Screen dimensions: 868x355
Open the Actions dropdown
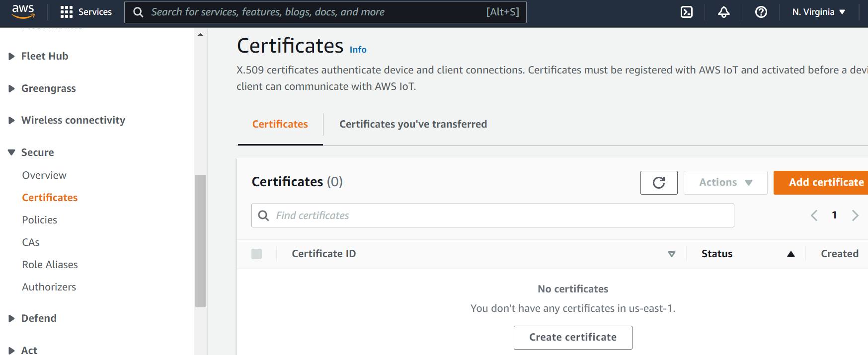point(725,183)
